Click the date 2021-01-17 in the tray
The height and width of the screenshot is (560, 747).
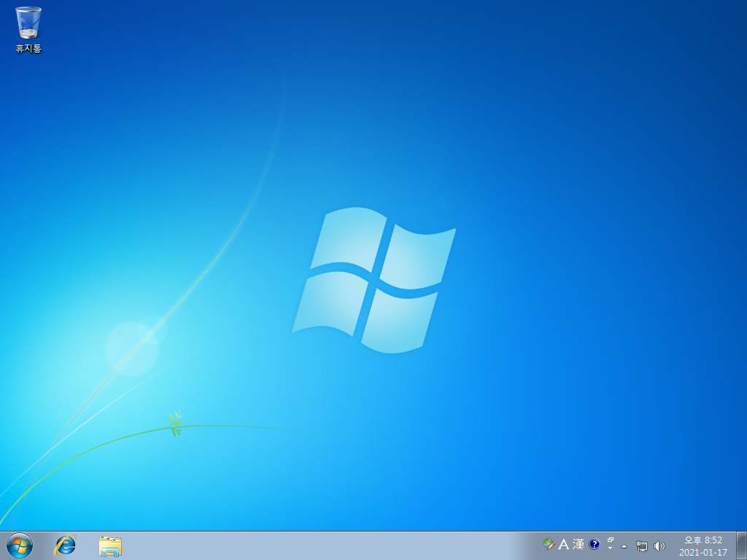click(703, 553)
